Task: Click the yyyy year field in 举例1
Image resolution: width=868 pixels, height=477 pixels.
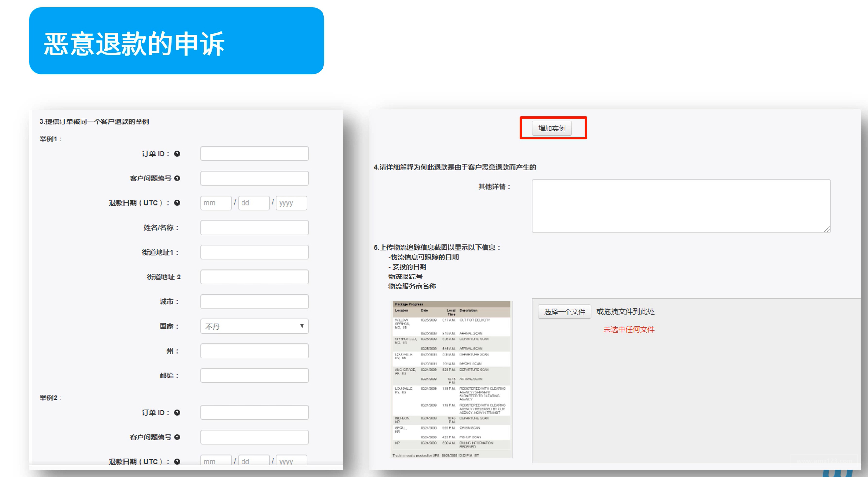Action: pyautogui.click(x=291, y=203)
